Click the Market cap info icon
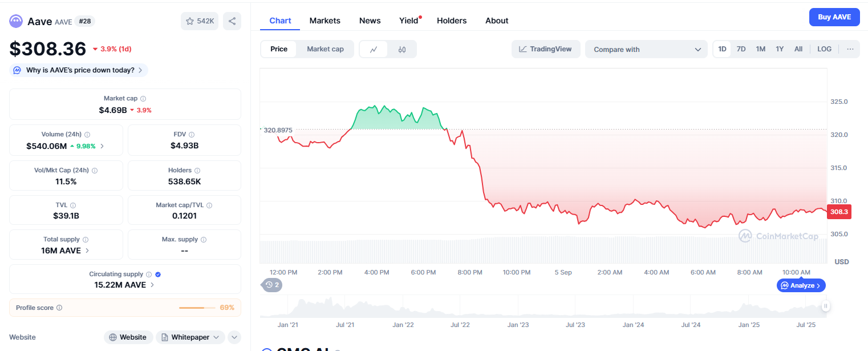 [x=143, y=99]
